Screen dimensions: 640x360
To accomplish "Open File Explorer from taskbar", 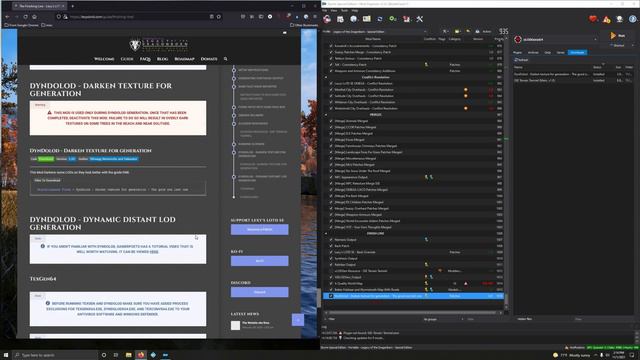I will 129,355.
